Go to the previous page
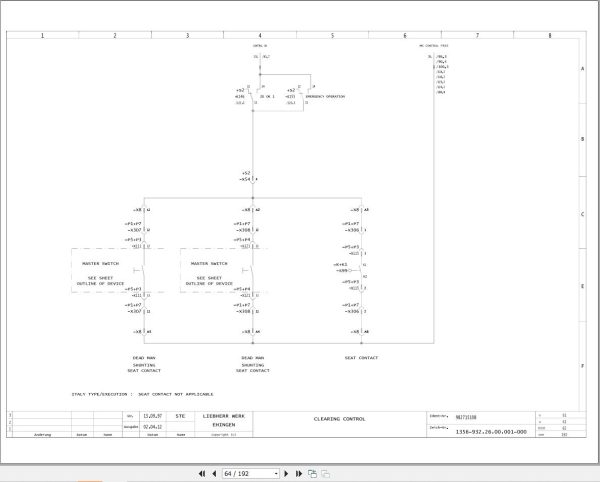Screen dimensions: 600x482 point(214,474)
